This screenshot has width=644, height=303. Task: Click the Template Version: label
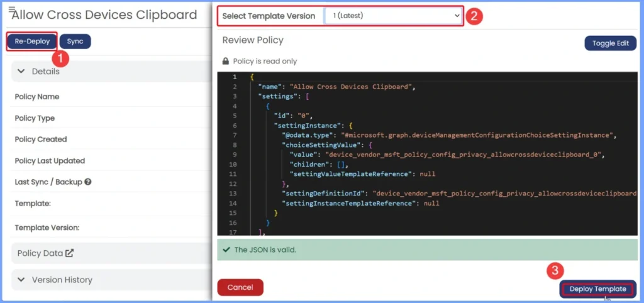click(x=47, y=228)
